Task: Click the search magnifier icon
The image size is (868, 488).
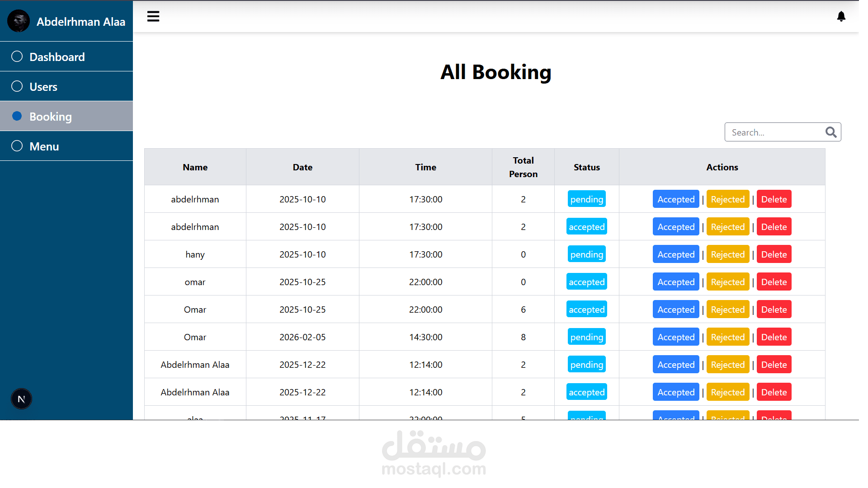Action: point(830,132)
